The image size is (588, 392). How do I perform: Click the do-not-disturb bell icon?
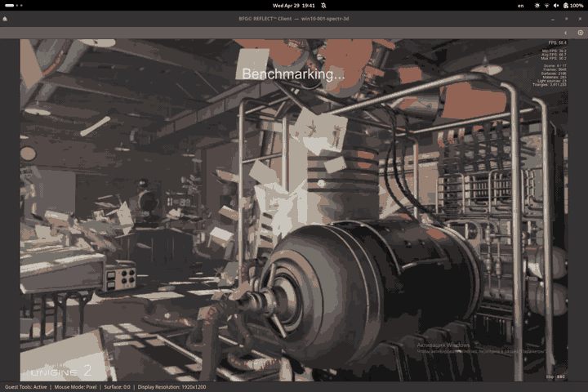coord(323,6)
